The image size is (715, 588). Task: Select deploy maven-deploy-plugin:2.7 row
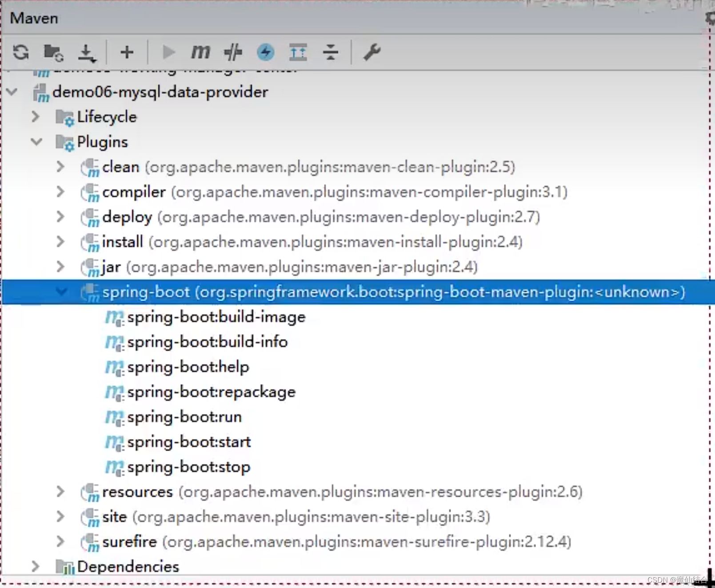coord(321,217)
